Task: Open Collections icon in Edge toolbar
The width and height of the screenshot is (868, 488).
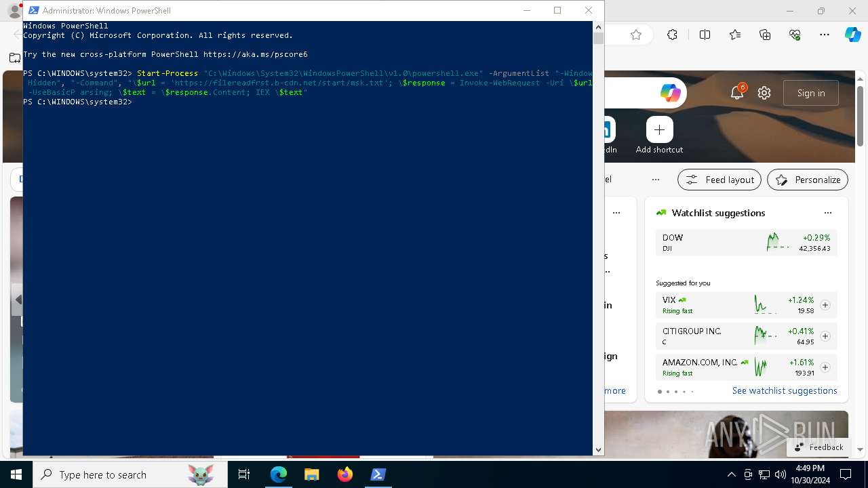Action: pos(765,35)
